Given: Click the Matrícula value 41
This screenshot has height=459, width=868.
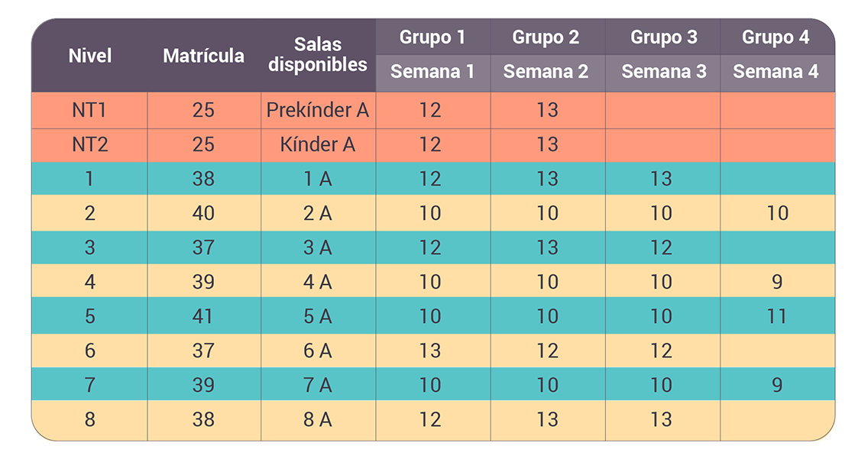Looking at the screenshot, I should tap(203, 316).
